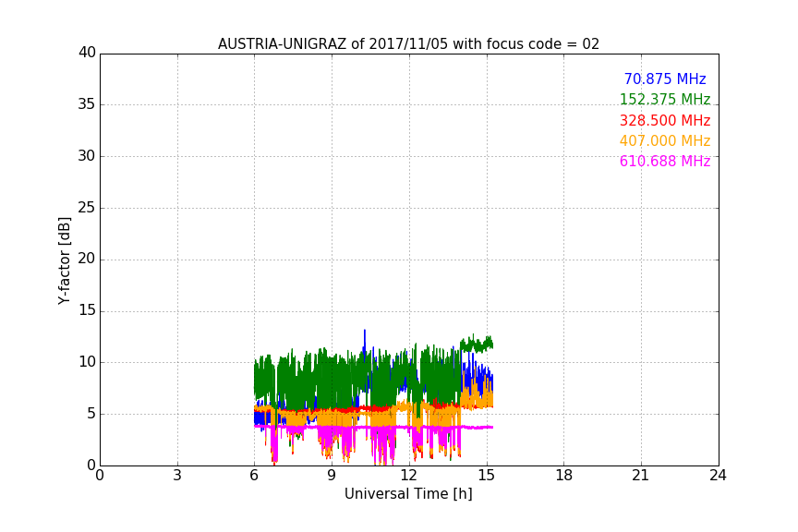Image resolution: width=798 pixels, height=532 pixels.
Task: Click the x-axis tick value 12
Action: (x=408, y=476)
